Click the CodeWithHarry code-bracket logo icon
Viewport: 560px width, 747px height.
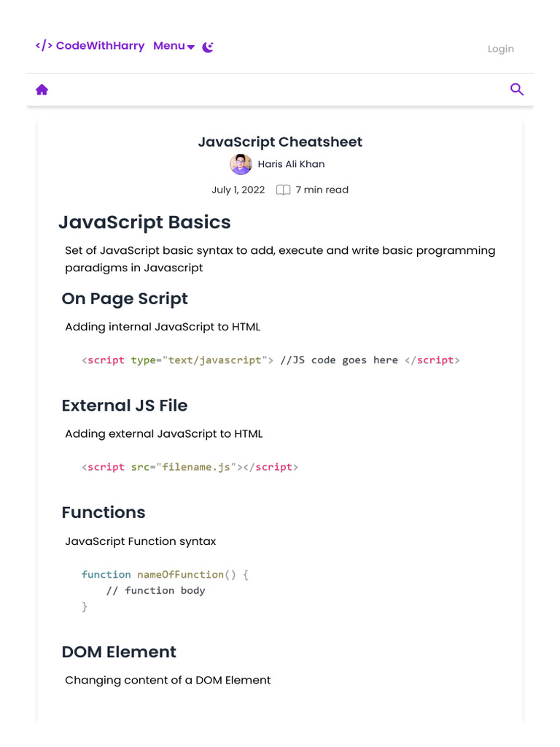44,46
